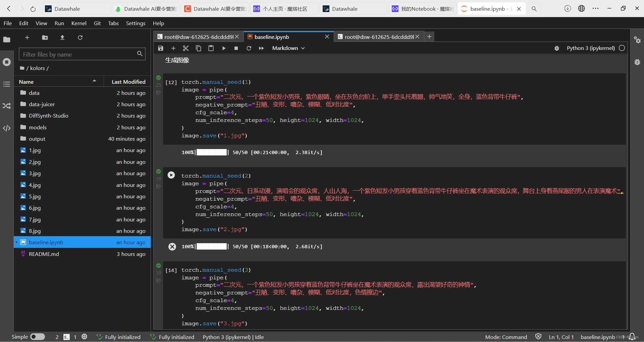Click the kernel status circle indicator
Image resolution: width=644 pixels, height=342 pixels.
pos(622,48)
